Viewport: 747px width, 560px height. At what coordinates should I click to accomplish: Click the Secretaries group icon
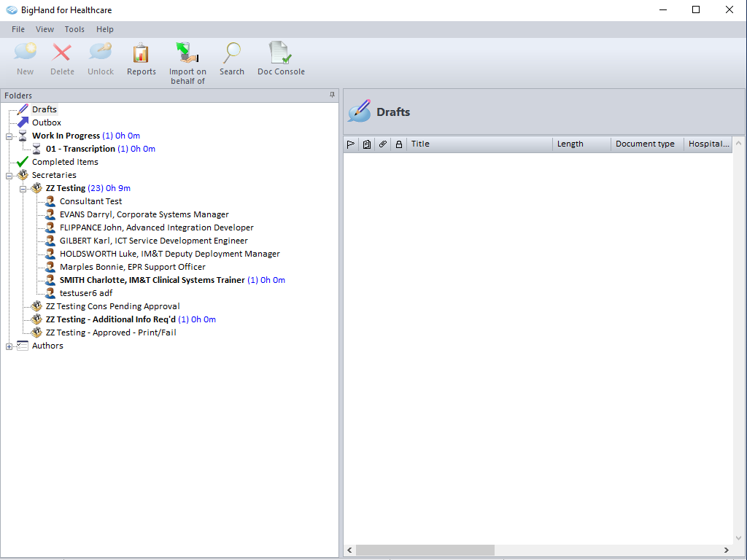(x=23, y=175)
